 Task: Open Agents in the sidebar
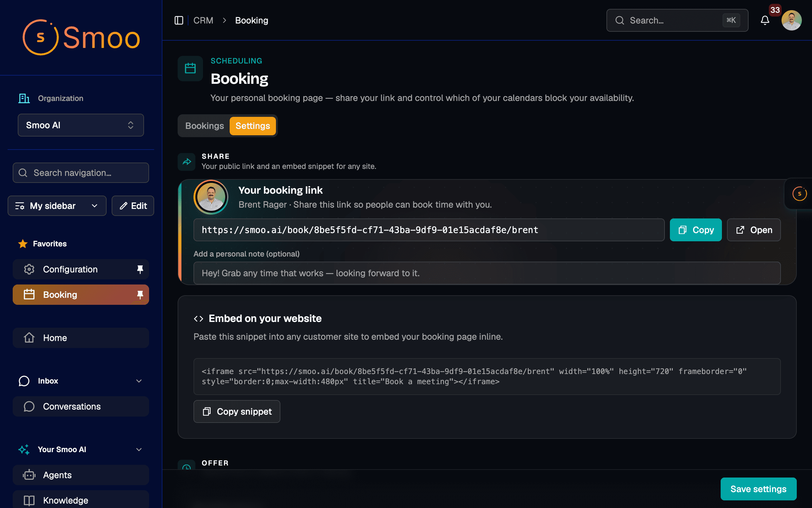pos(81,475)
